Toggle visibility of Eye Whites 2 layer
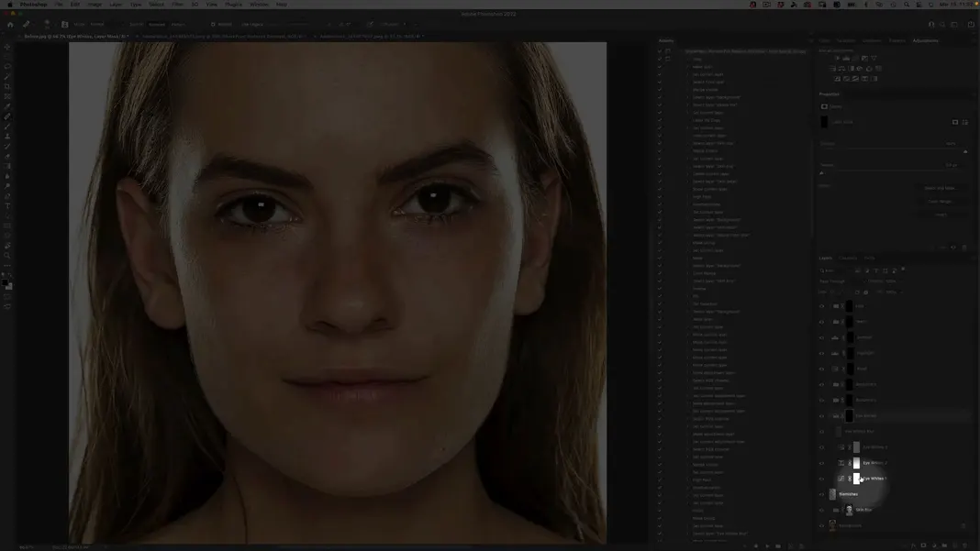 (822, 463)
